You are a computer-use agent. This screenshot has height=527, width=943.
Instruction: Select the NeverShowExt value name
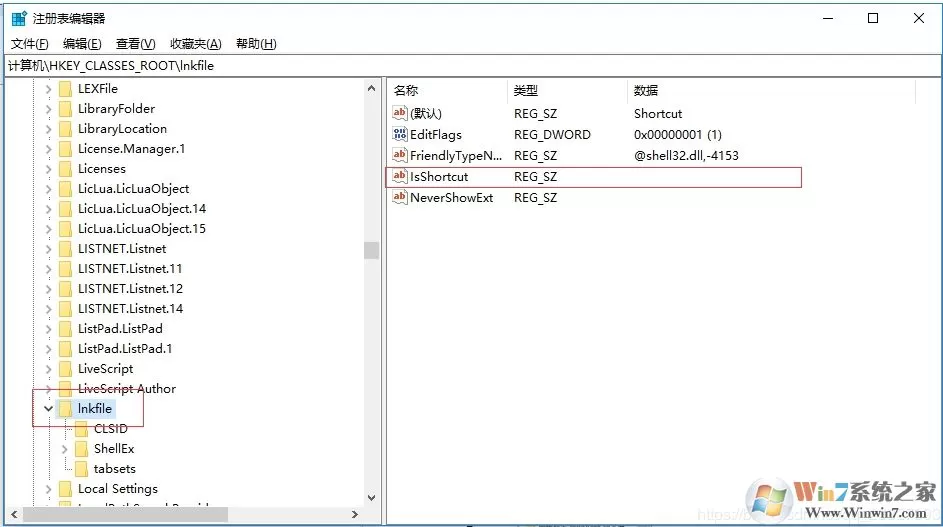point(452,198)
